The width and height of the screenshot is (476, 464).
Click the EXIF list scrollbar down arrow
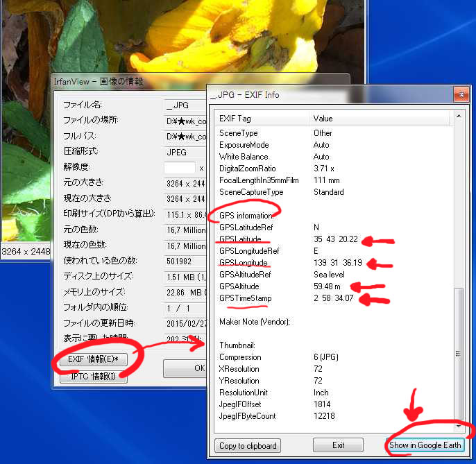click(x=458, y=426)
